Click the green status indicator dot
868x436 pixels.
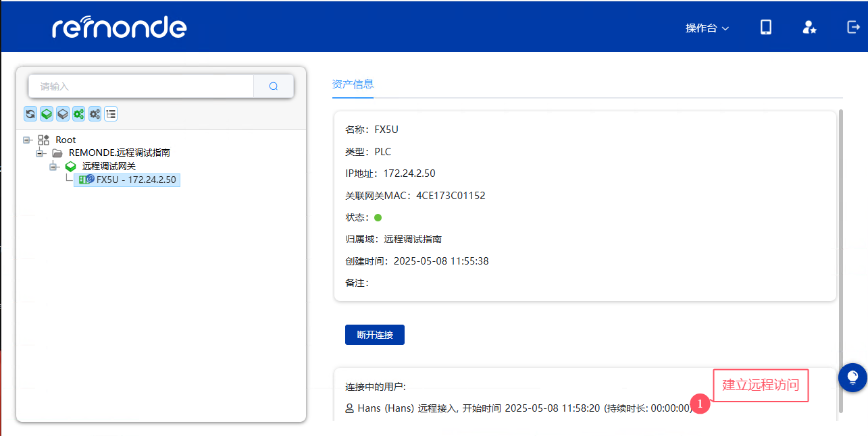(x=378, y=218)
